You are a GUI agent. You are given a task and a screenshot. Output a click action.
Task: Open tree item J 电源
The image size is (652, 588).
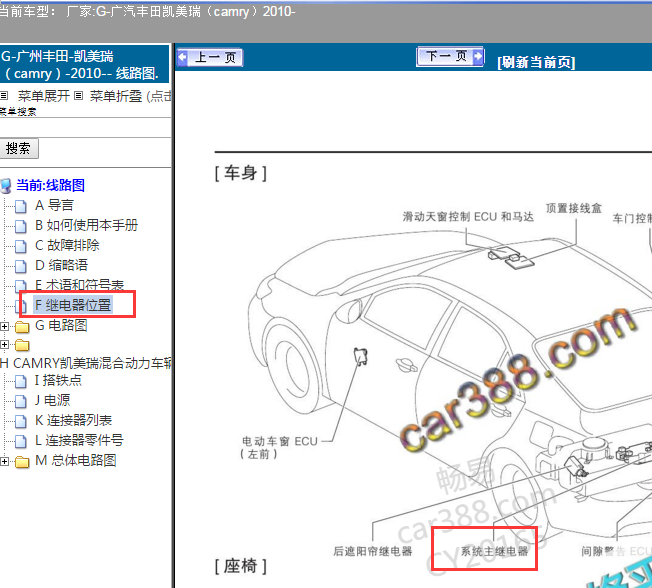[52, 400]
